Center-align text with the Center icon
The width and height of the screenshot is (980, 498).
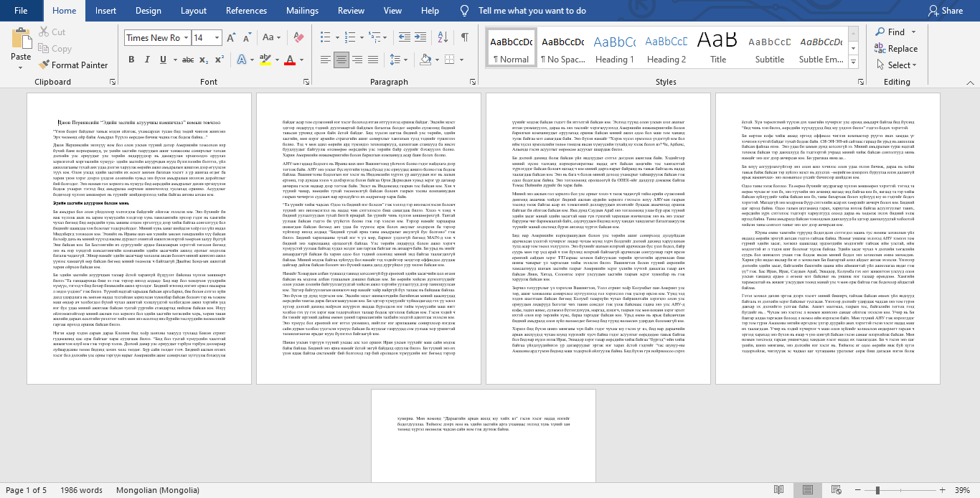click(x=341, y=60)
